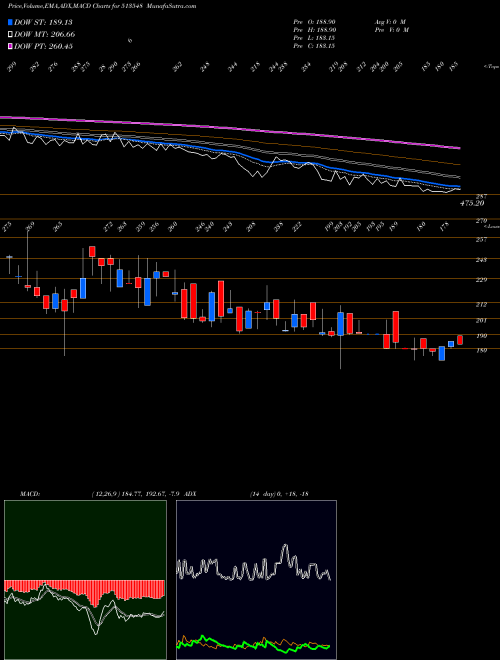
Task: Click the MACD (12,26,9) values text
Action: [x=136, y=494]
